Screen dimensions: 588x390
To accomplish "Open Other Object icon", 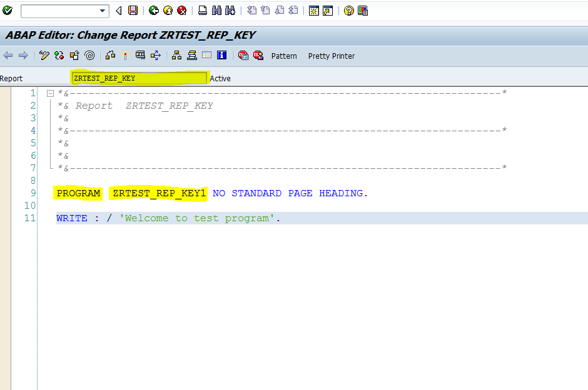I will click(74, 56).
